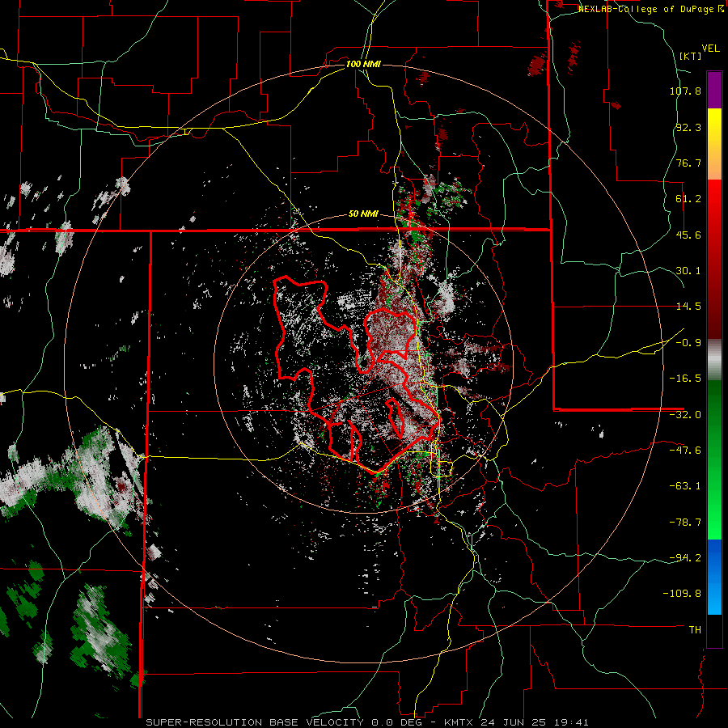Click the -109.8 velocity scale value
Screen dimensions: 728x728
(x=683, y=594)
